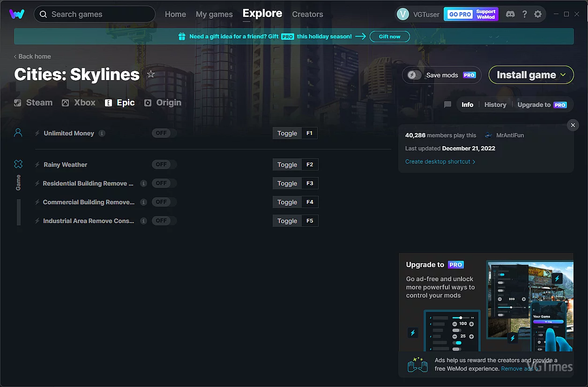Click the Support WeMod button
The width and height of the screenshot is (588, 387).
coord(486,14)
